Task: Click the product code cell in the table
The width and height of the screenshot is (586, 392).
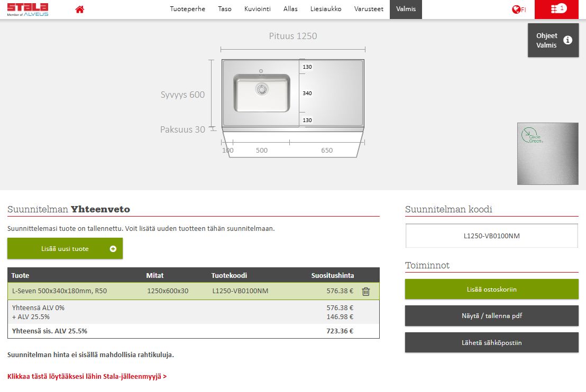Action: 240,291
